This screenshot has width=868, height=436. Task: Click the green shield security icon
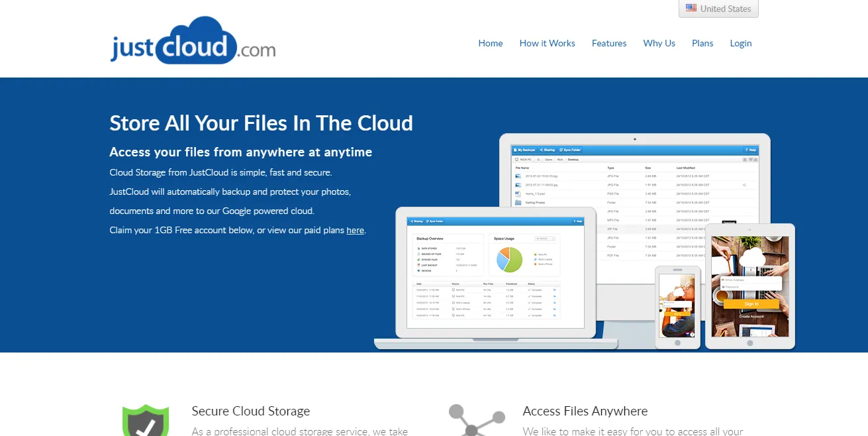click(146, 420)
